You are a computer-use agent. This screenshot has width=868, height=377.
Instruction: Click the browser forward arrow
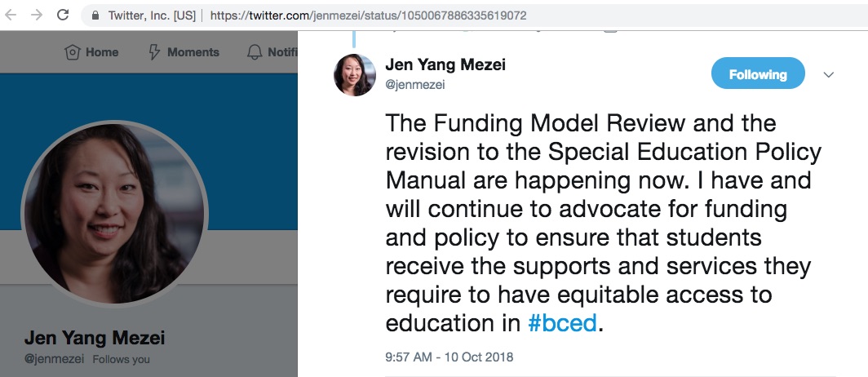click(x=36, y=16)
